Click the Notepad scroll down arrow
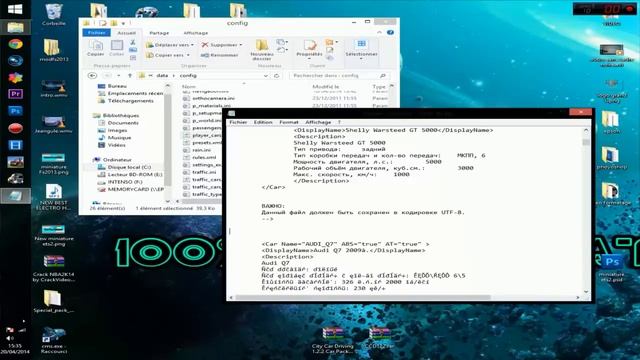This screenshot has width=640, height=360. pos(586,291)
